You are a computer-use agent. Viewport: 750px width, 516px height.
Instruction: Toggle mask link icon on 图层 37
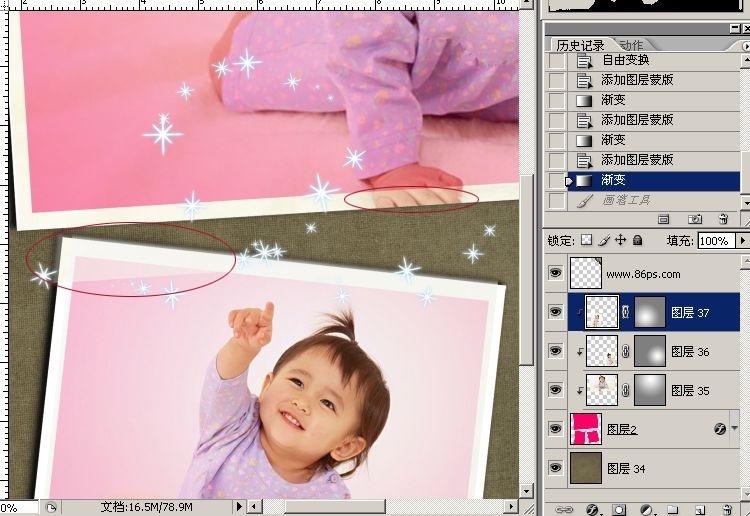coord(626,312)
